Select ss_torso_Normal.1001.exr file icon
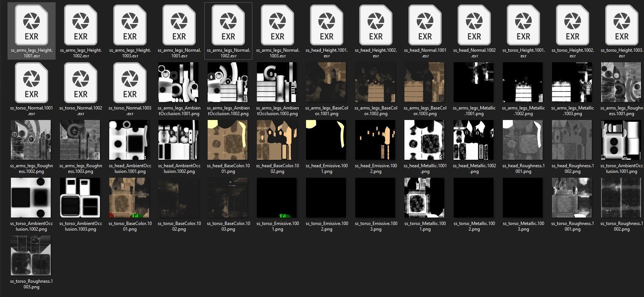This screenshot has height=297, width=644. (32, 82)
